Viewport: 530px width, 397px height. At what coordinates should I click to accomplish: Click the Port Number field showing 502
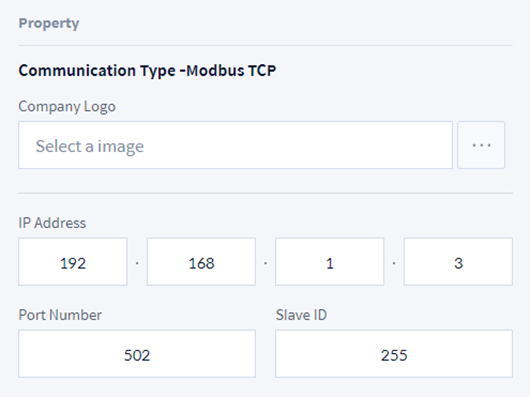click(137, 354)
